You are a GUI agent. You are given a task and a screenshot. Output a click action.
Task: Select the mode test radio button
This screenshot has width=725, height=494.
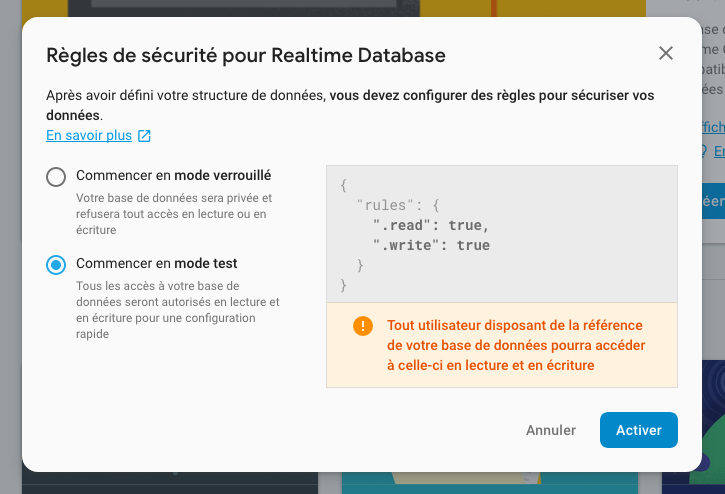point(57,265)
